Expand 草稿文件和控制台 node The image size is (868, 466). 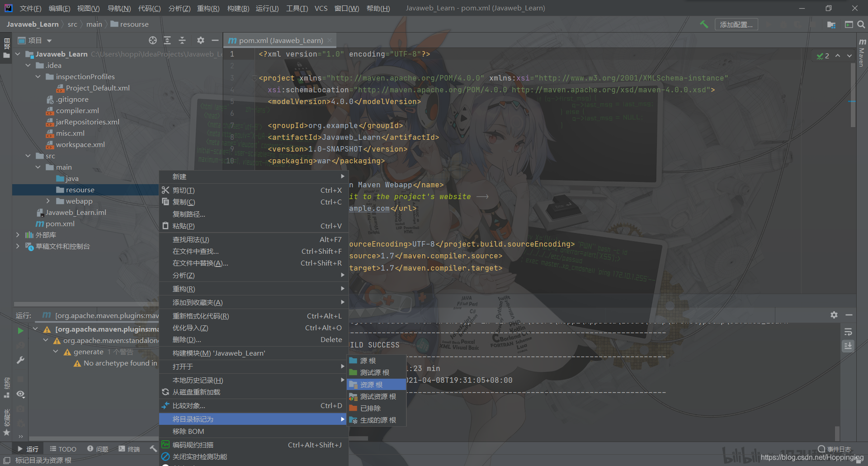pyautogui.click(x=18, y=246)
